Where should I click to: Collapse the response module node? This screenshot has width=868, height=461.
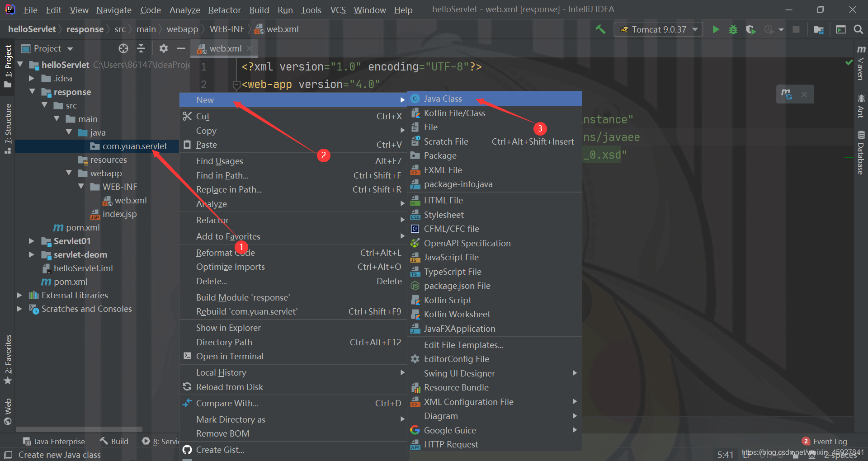click(32, 92)
